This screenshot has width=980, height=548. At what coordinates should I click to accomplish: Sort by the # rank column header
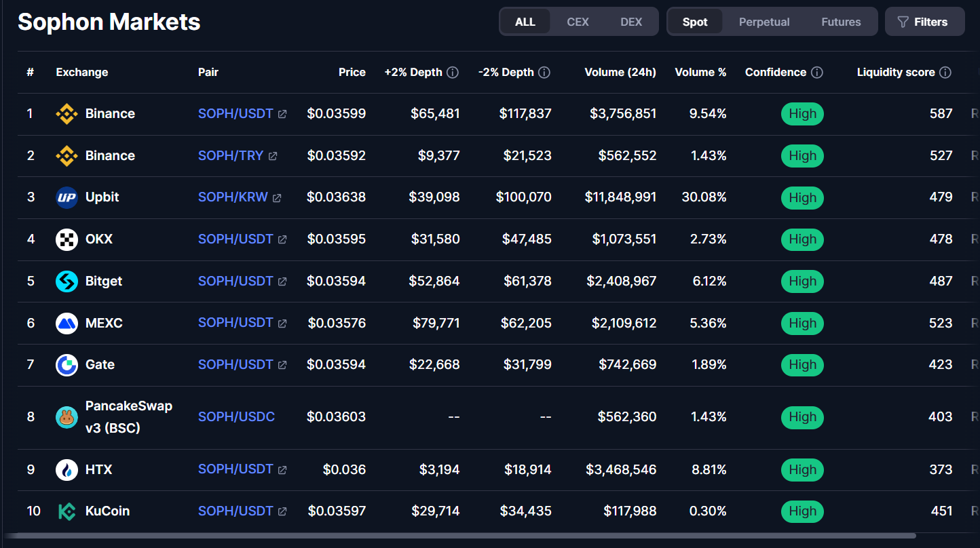coord(30,72)
